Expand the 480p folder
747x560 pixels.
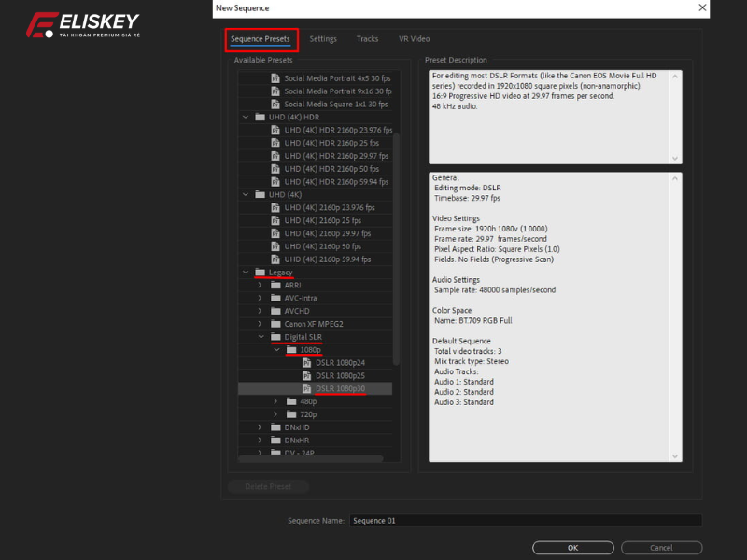275,401
